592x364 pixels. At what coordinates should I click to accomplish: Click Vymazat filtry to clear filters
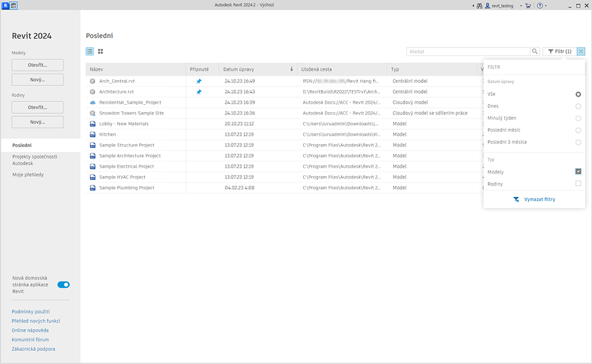534,199
